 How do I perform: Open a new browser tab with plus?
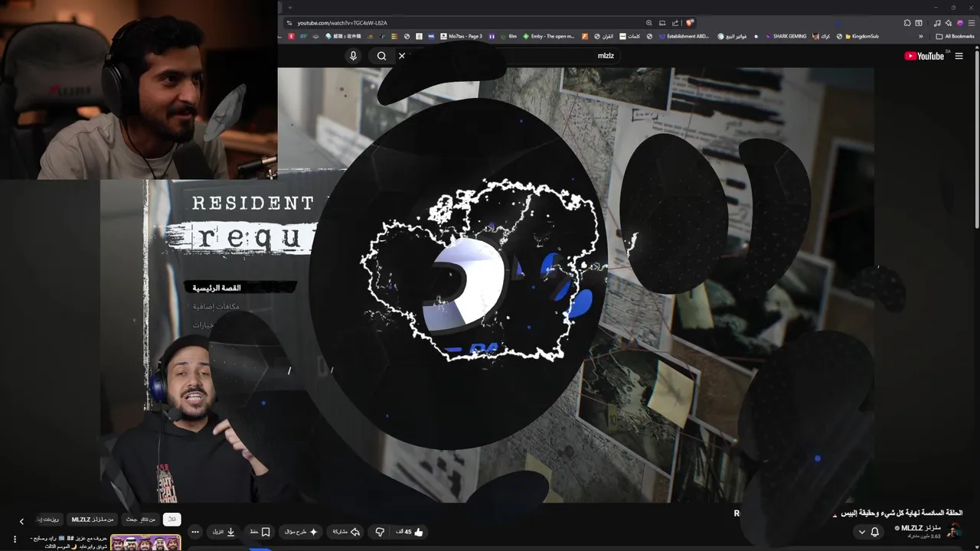click(289, 7)
